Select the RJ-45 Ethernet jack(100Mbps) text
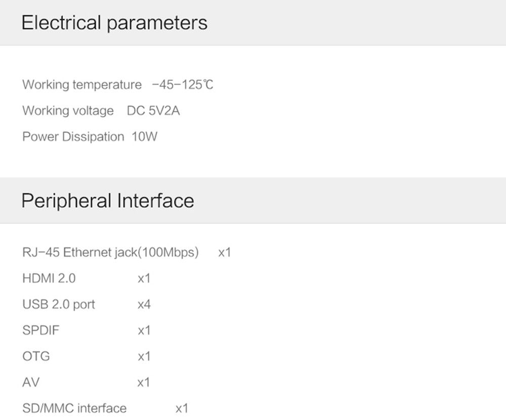This screenshot has width=506, height=420. (110, 252)
